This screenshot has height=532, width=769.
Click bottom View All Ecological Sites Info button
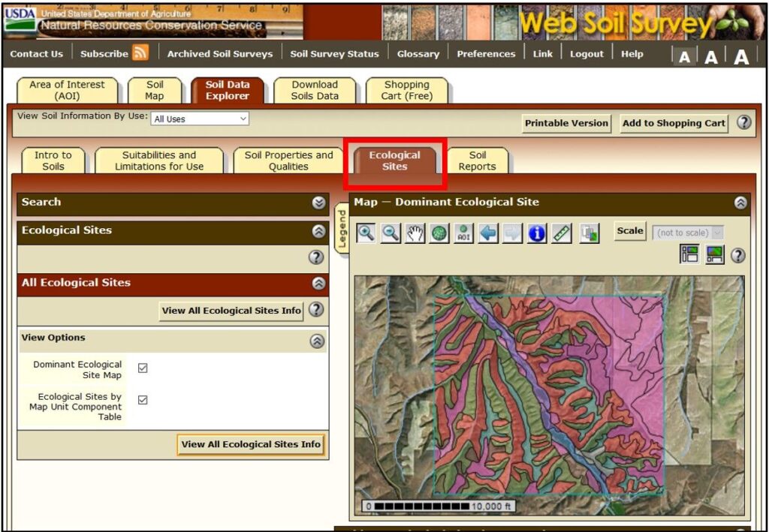251,445
